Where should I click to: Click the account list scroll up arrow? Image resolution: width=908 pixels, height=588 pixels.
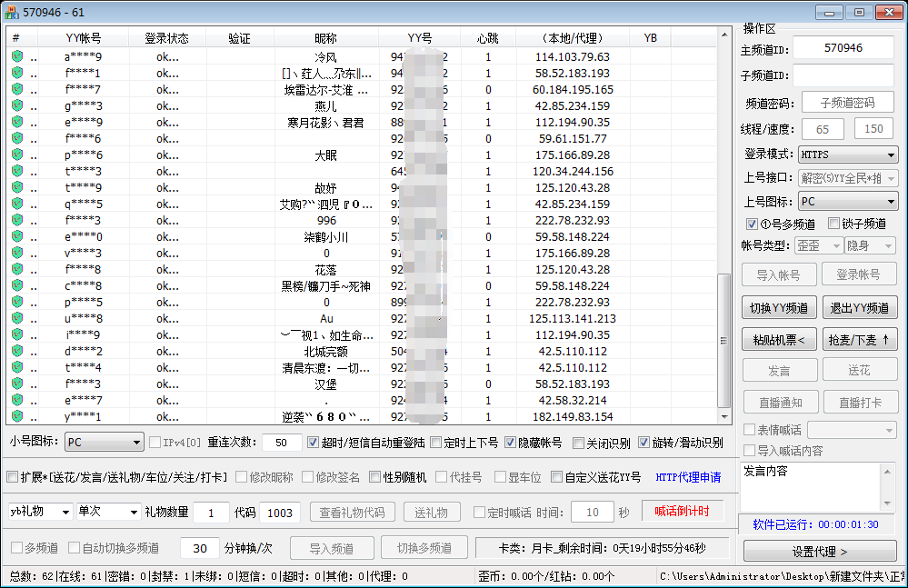[x=723, y=35]
